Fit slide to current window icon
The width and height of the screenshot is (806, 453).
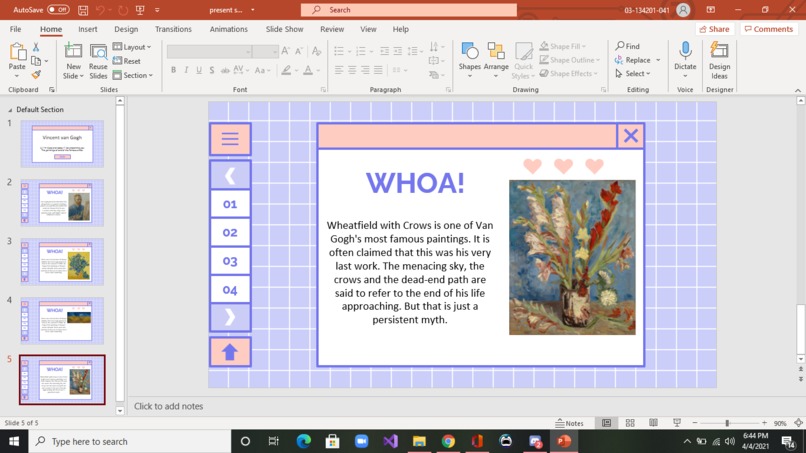click(x=798, y=423)
